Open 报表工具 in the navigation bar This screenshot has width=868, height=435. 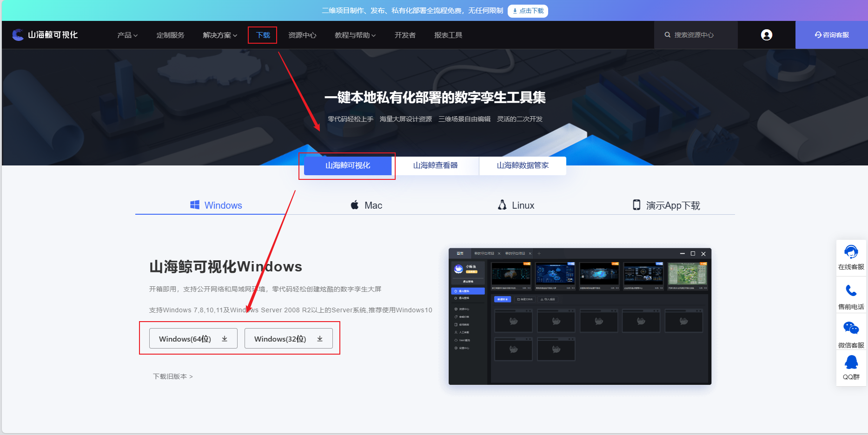click(448, 35)
